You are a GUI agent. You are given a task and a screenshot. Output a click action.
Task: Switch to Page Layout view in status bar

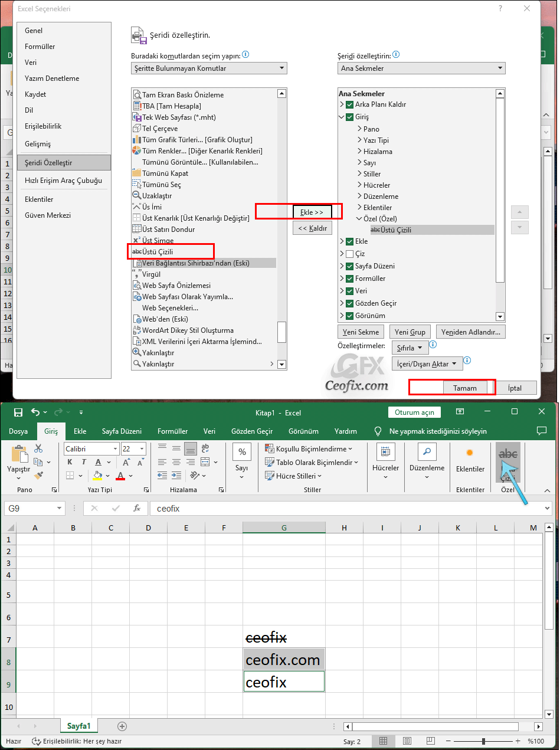[x=407, y=741]
